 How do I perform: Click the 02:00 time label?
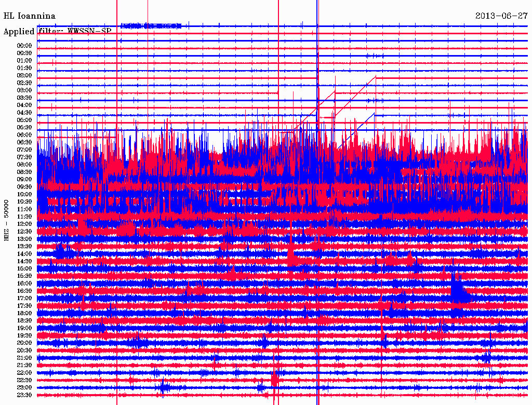point(24,76)
